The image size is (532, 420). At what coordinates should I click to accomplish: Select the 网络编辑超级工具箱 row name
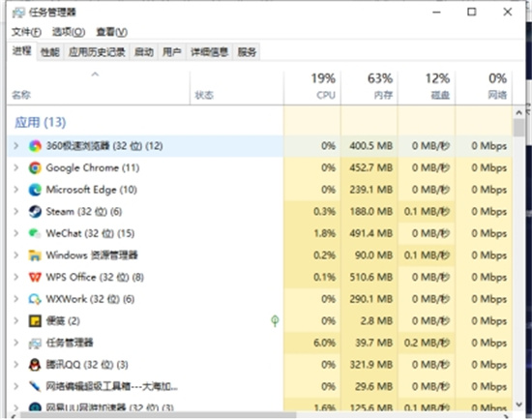112,386
